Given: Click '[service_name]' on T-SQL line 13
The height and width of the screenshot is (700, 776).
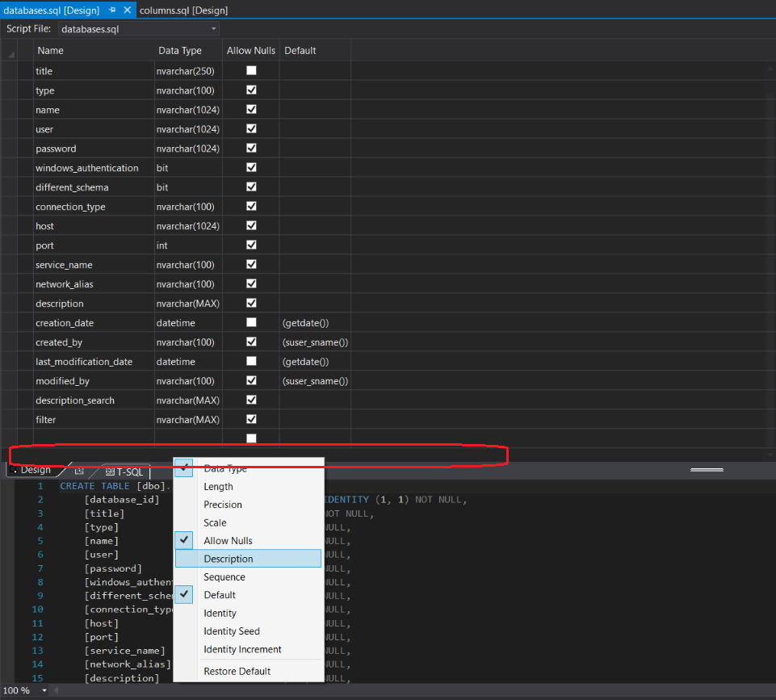Looking at the screenshot, I should (x=124, y=651).
